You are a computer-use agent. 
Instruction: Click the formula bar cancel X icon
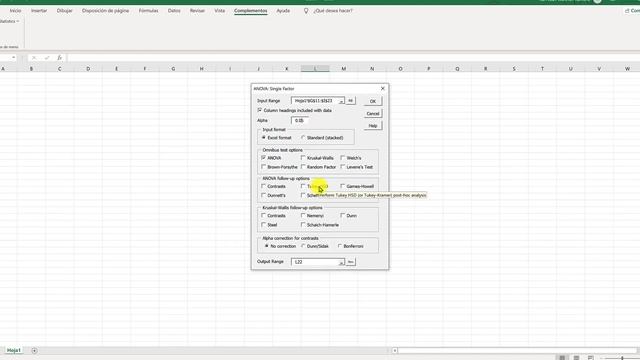34,58
